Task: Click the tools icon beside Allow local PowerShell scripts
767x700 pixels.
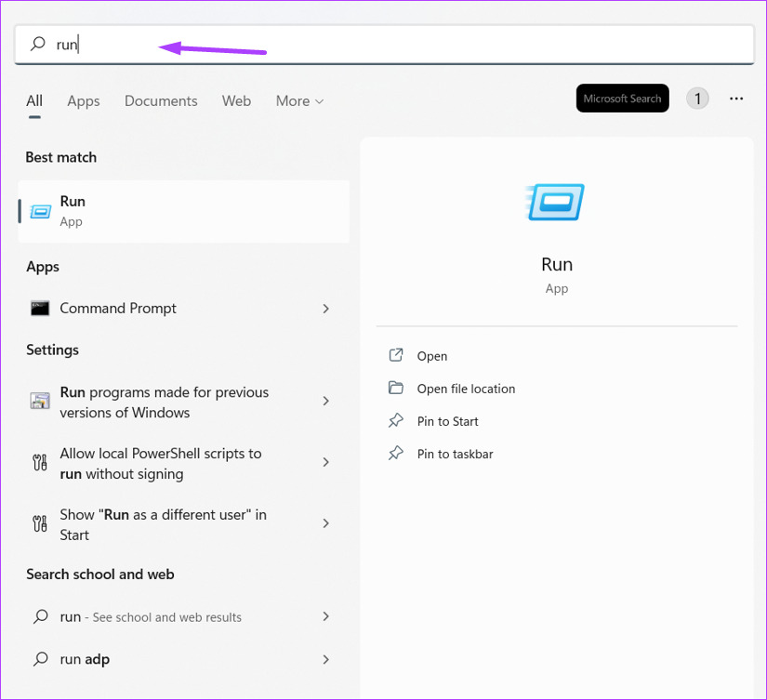Action: [40, 462]
